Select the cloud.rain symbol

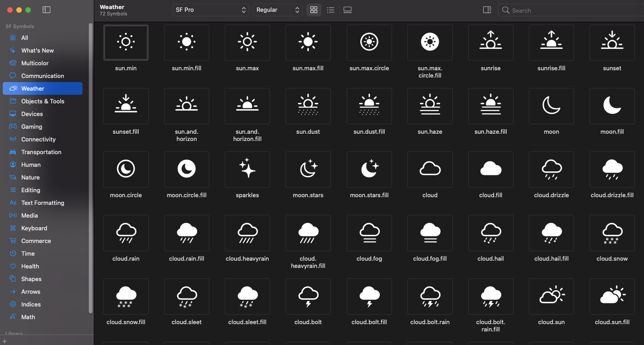point(126,233)
